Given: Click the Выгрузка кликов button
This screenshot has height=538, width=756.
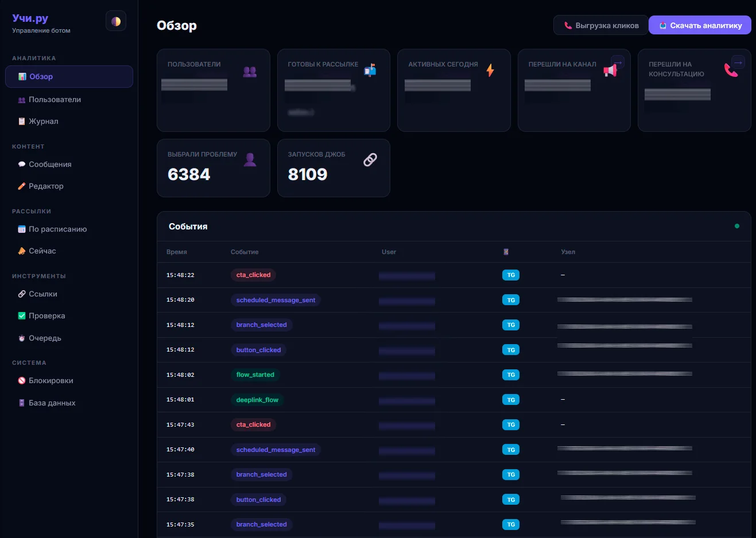Looking at the screenshot, I should coord(600,25).
